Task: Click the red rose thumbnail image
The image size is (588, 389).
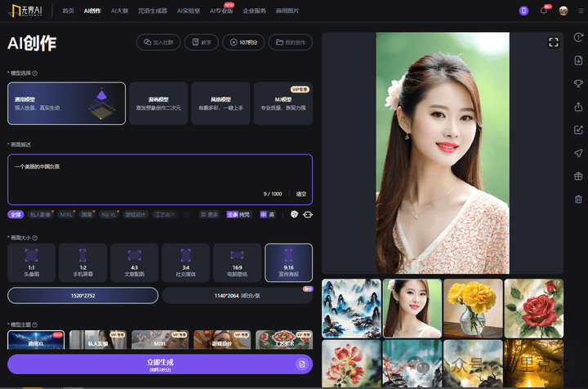Action: (x=533, y=307)
